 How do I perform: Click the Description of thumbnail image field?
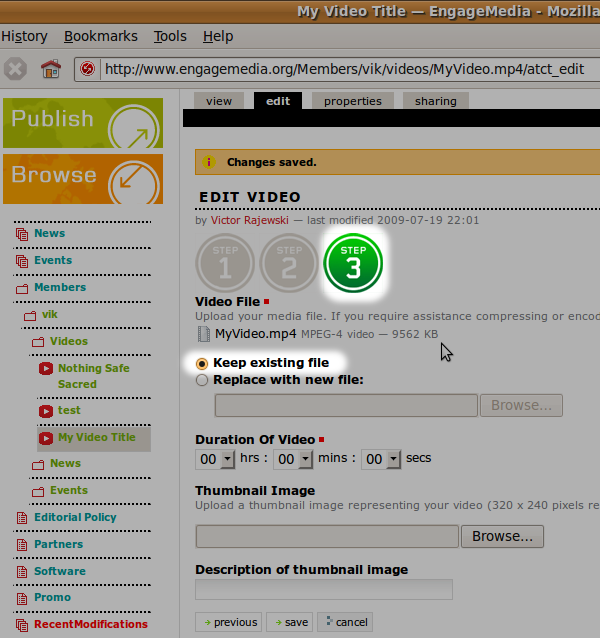(x=324, y=589)
